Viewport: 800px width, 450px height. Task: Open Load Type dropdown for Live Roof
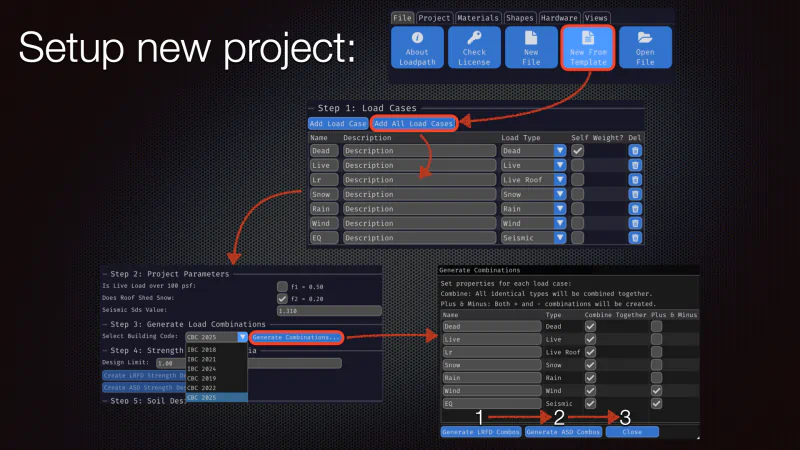tap(560, 180)
